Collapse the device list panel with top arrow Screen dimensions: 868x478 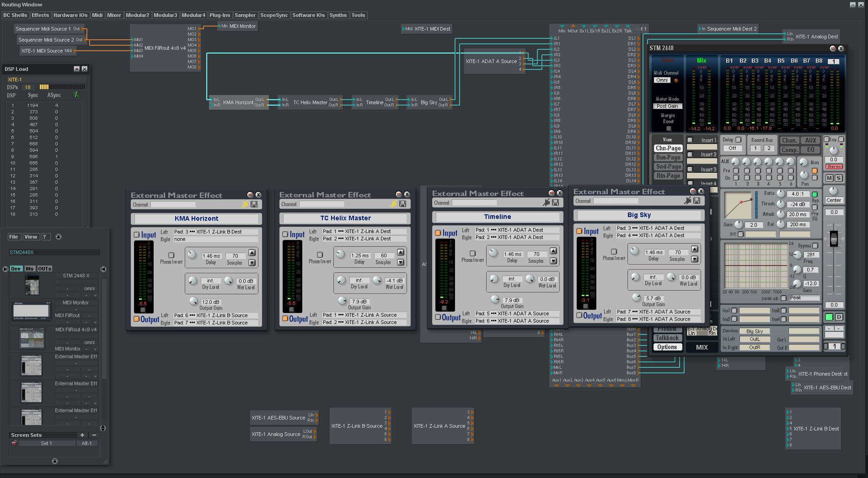(x=58, y=237)
